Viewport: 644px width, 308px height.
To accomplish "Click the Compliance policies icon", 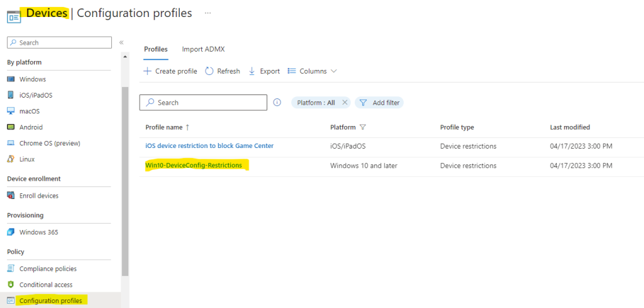I will point(11,268).
